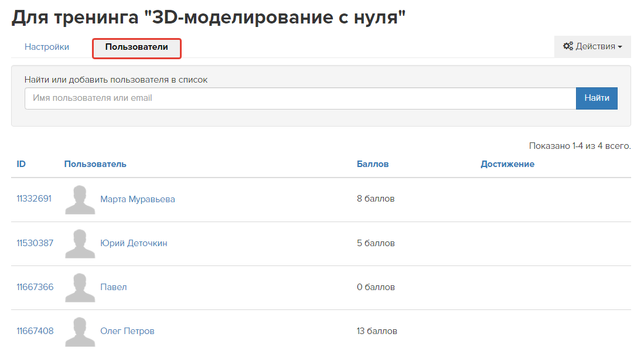Open user ID 11667366
The height and width of the screenshot is (351, 644).
pyautogui.click(x=35, y=287)
